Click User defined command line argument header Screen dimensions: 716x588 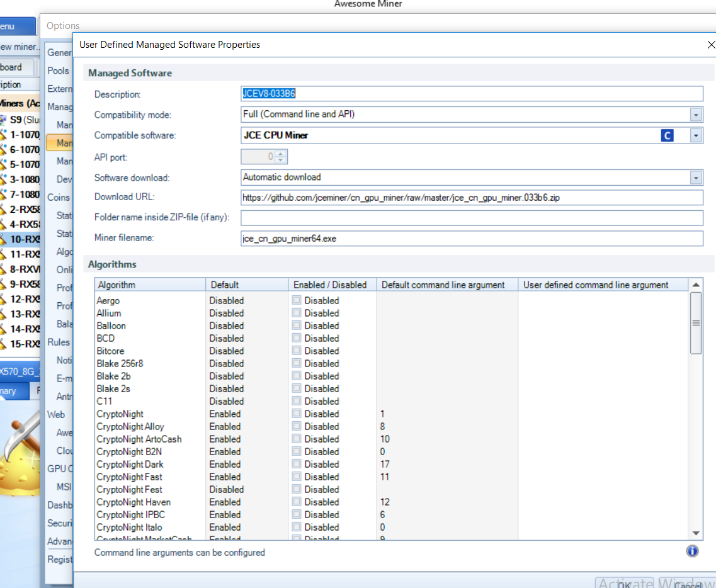coord(603,285)
